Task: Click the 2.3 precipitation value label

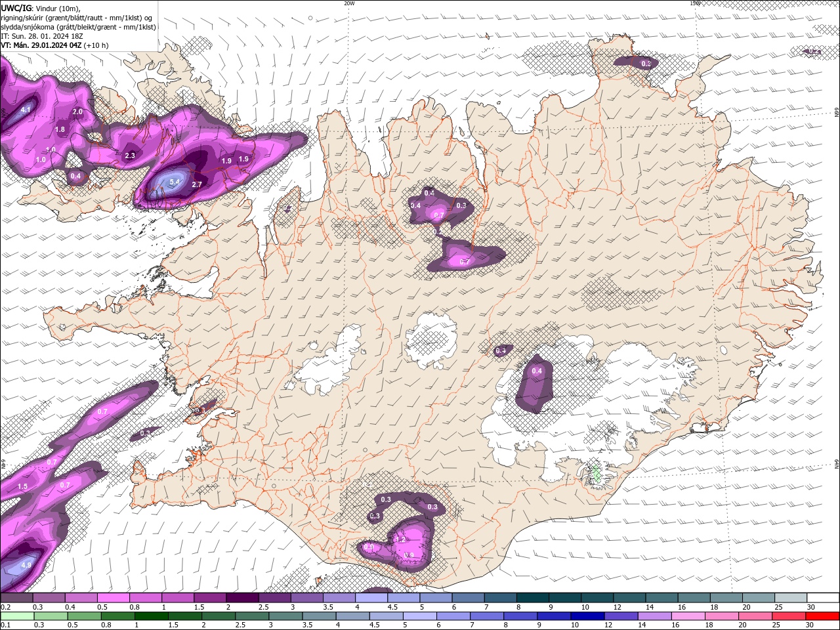Action: pyautogui.click(x=130, y=156)
